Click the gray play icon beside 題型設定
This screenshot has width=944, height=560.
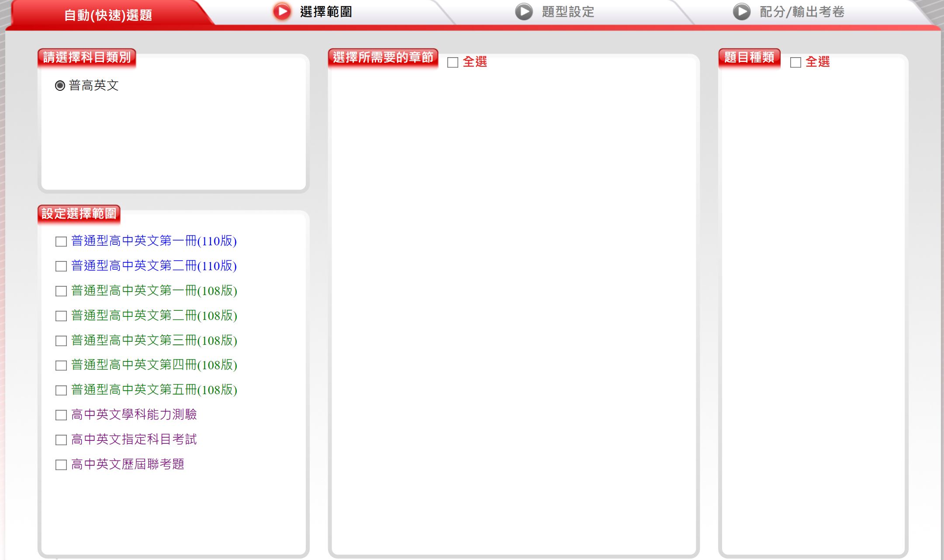coord(524,12)
